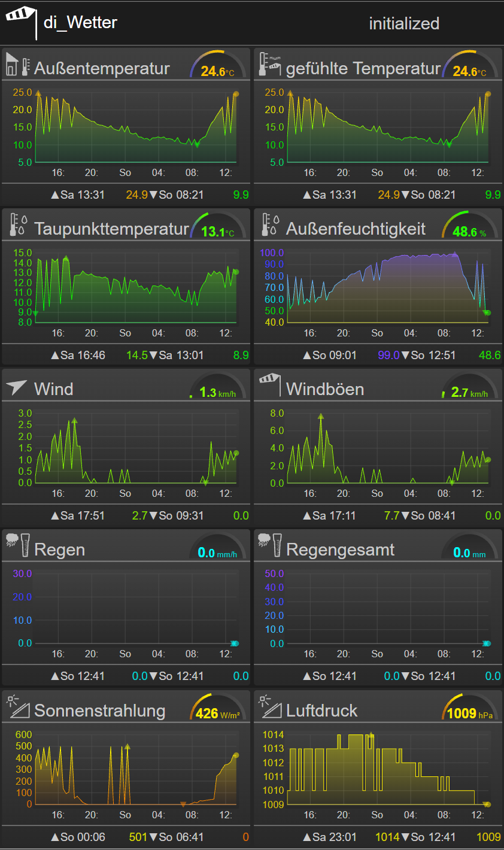Click the Außenfeuchtigkeit humidity icon
This screenshot has height=850, width=504.
pos(269,224)
